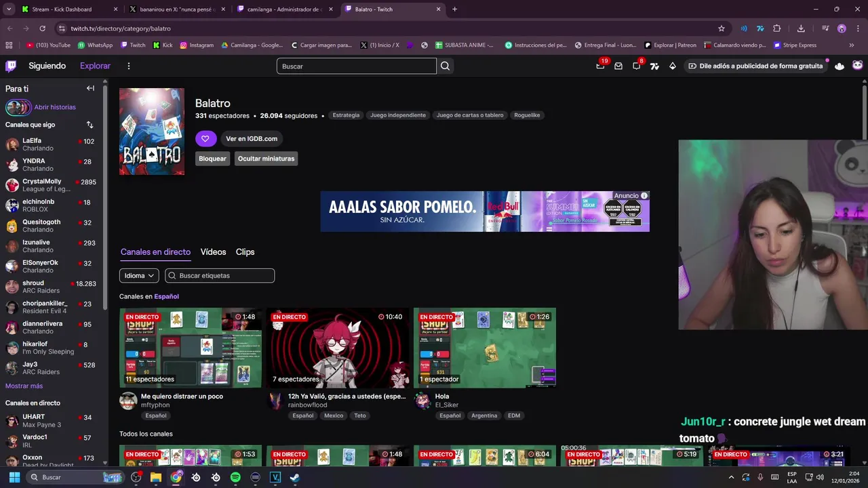Switch to the Vídeos tab
The width and height of the screenshot is (868, 488).
click(x=213, y=251)
